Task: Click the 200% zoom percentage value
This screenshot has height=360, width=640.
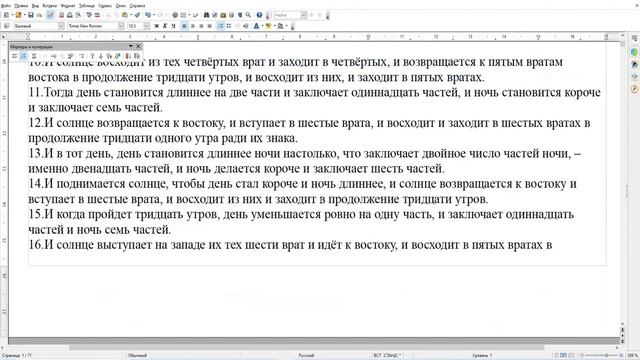Action: coord(632,356)
